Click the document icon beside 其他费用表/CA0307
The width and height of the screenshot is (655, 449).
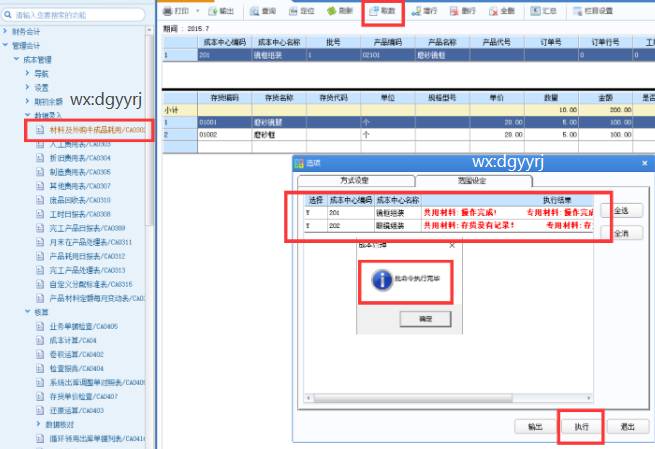[x=40, y=186]
